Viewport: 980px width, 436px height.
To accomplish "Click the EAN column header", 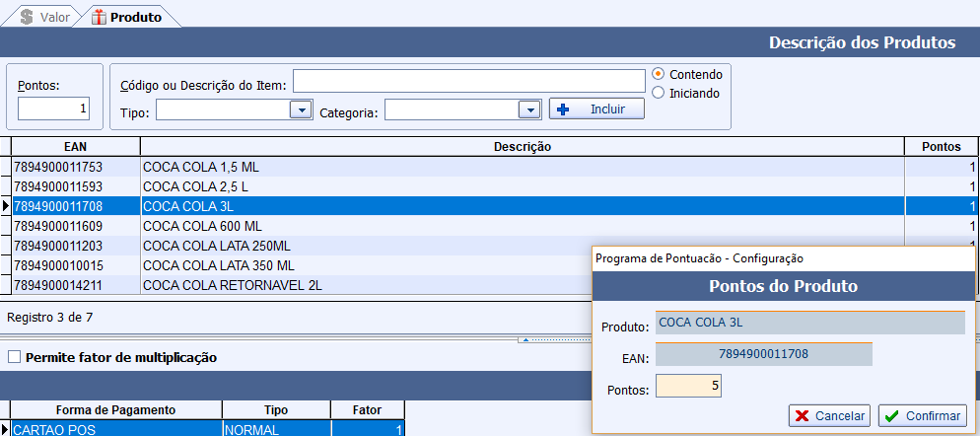I will point(75,147).
